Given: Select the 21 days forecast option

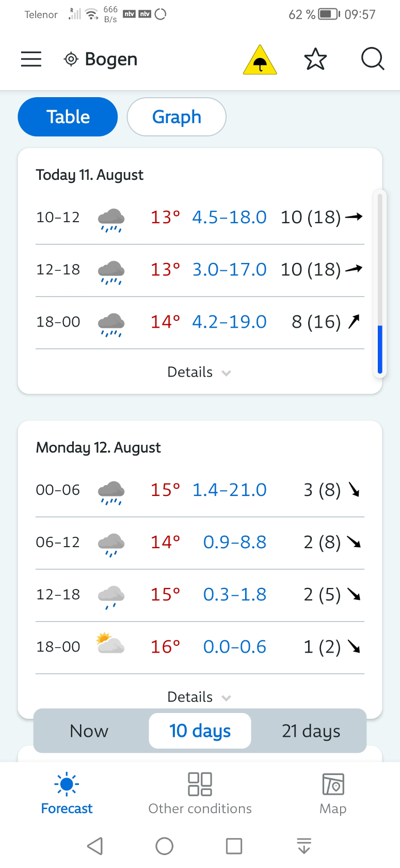Looking at the screenshot, I should coord(309,731).
